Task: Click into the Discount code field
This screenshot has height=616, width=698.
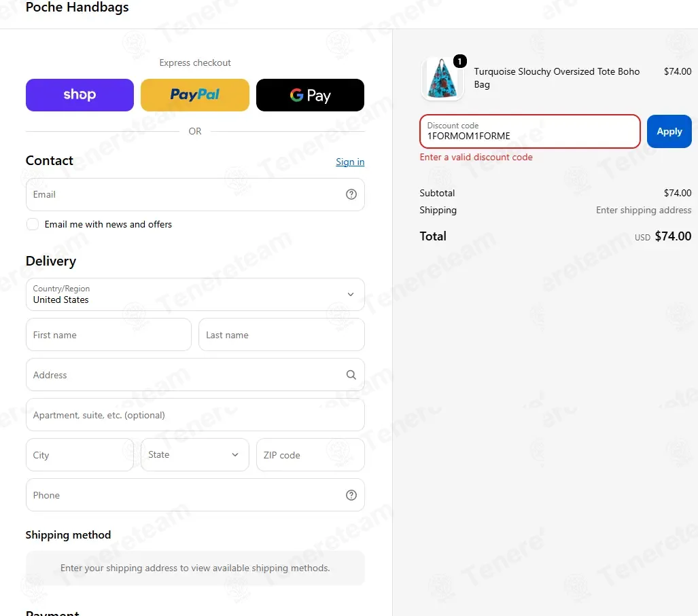Action: [529, 131]
